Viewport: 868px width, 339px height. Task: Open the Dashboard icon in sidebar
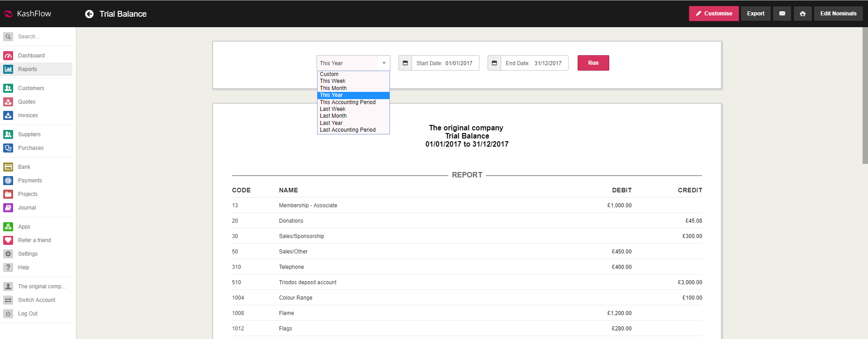[8, 56]
